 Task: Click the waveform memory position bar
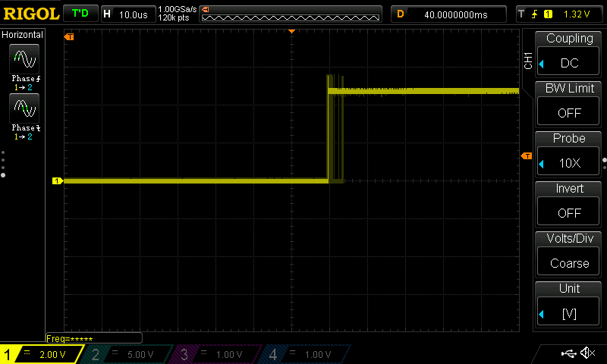pos(291,14)
